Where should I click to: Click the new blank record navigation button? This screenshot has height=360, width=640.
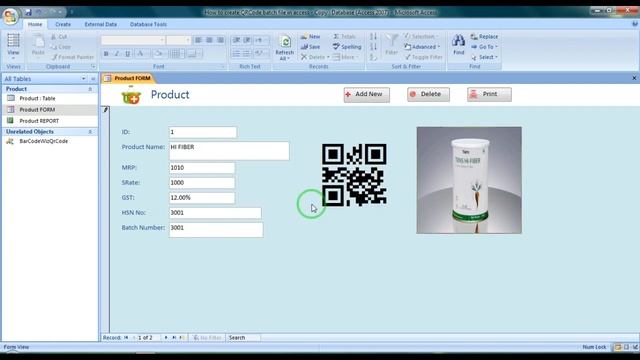pyautogui.click(x=182, y=338)
